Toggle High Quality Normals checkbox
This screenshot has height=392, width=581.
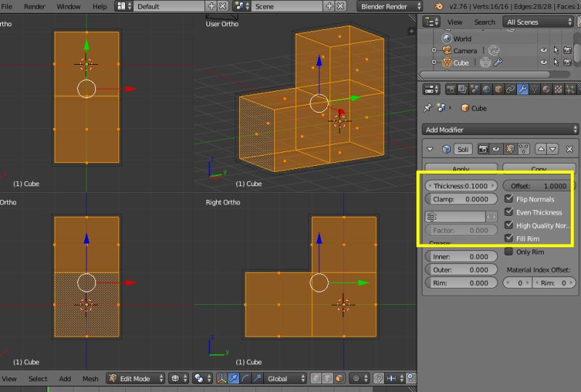click(x=509, y=225)
